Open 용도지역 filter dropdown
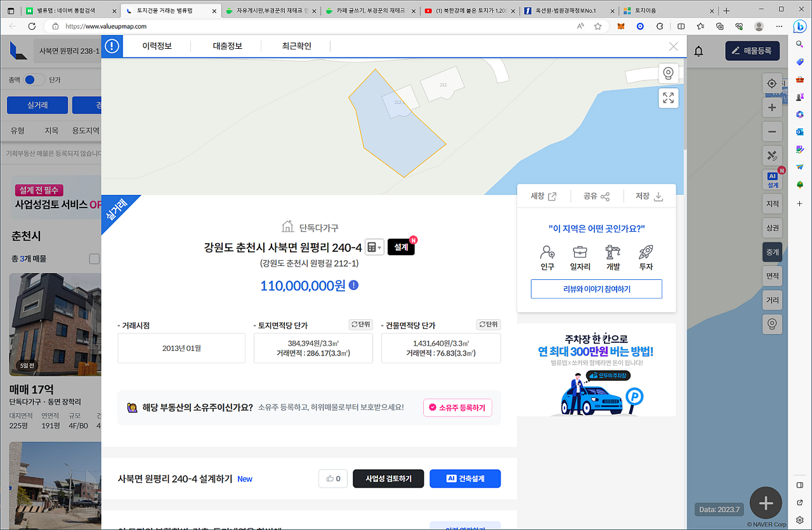Screen dimensions: 812x530 click(x=86, y=131)
